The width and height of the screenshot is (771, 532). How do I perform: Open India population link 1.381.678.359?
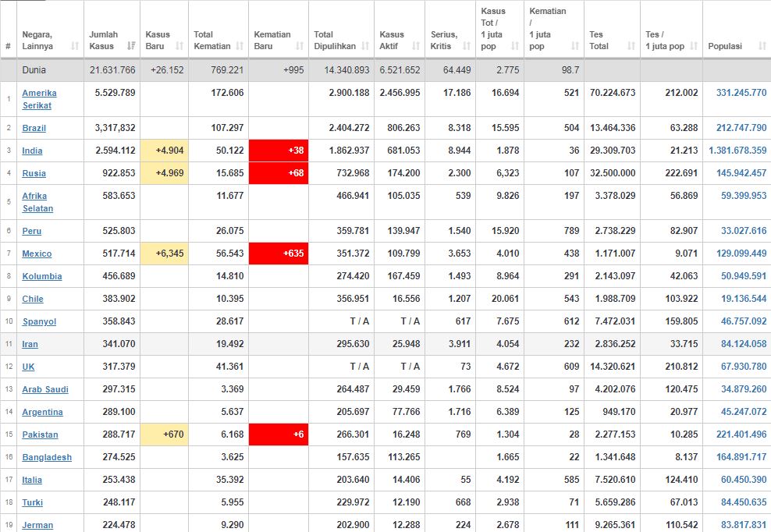(737, 151)
